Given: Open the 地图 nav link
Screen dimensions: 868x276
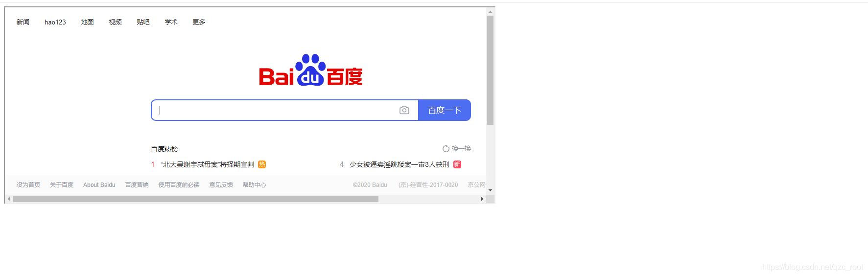Looking at the screenshot, I should 87,22.
